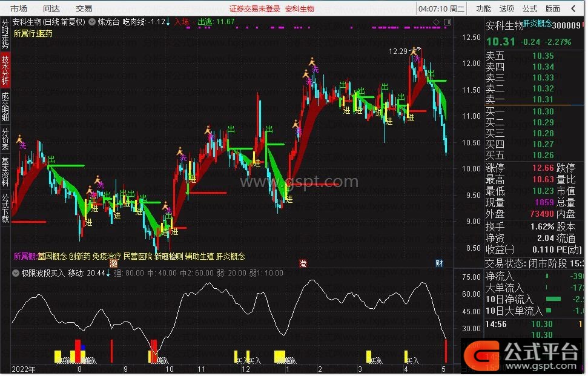
Task: Click the 证券交易未登录 login notice
Action: coord(254,8)
